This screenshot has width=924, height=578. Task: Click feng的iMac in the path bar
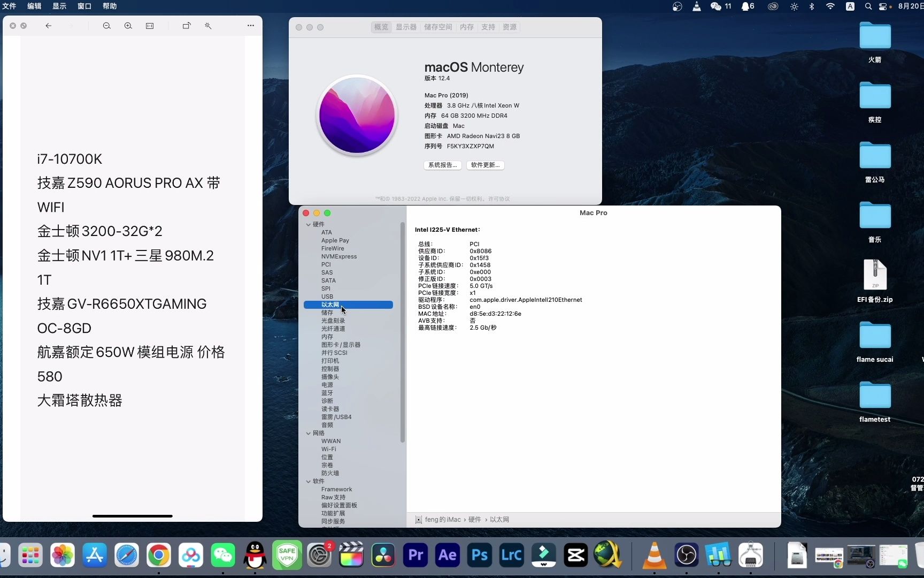point(442,520)
